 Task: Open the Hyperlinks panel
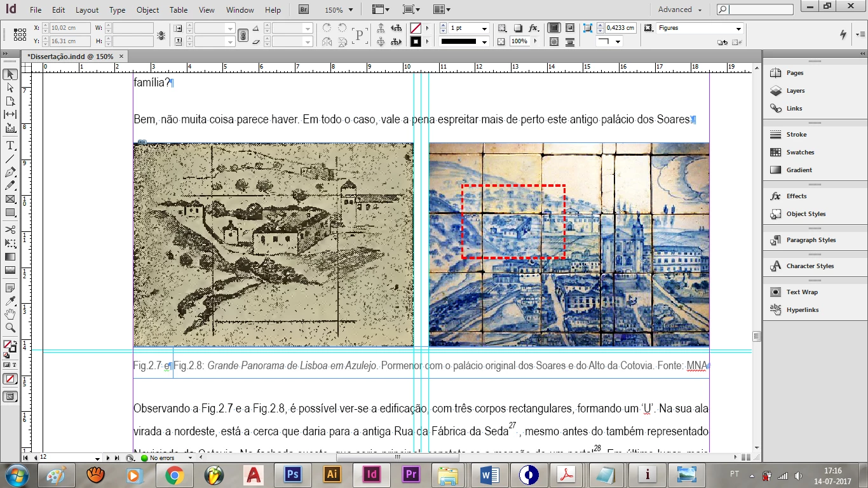[802, 309]
